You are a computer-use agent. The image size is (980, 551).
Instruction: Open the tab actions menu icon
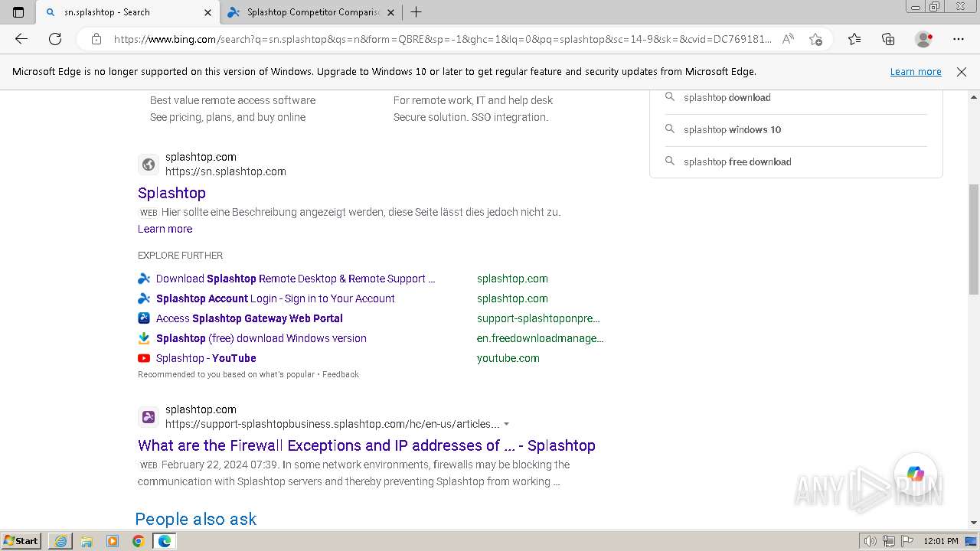(x=18, y=12)
